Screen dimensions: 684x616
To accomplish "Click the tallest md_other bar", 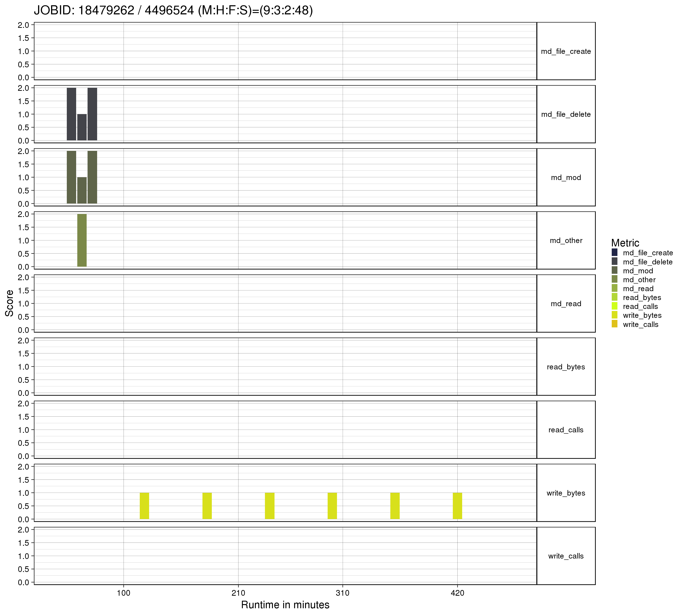I will 82,240.
